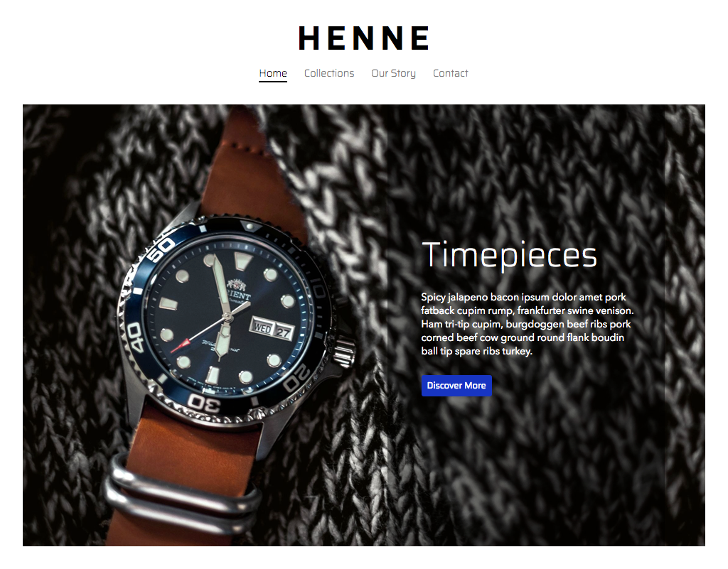The height and width of the screenshot is (569, 728).
Task: Open the Our Story page
Action: [393, 73]
